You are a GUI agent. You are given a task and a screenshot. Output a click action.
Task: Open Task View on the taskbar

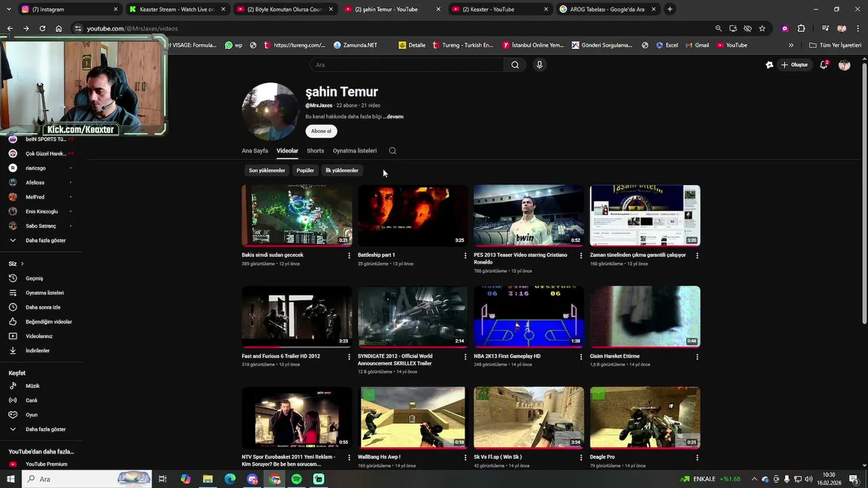[x=163, y=479]
